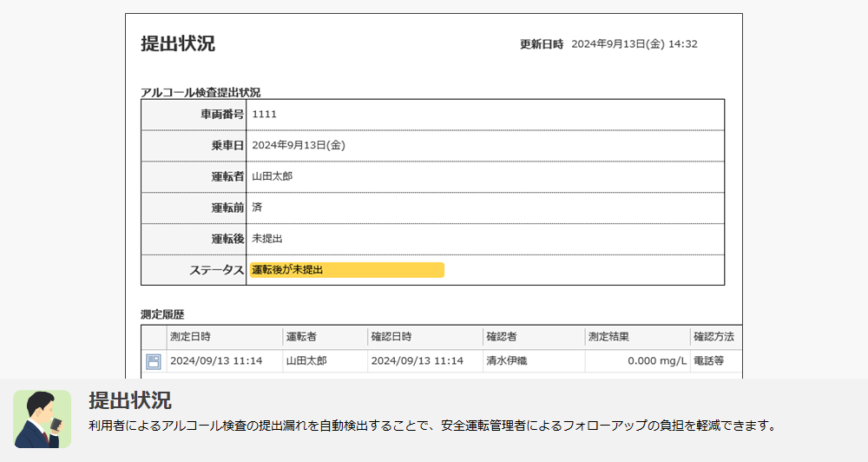
Task: Click the vehicle number value 1111
Action: pyautogui.click(x=265, y=115)
